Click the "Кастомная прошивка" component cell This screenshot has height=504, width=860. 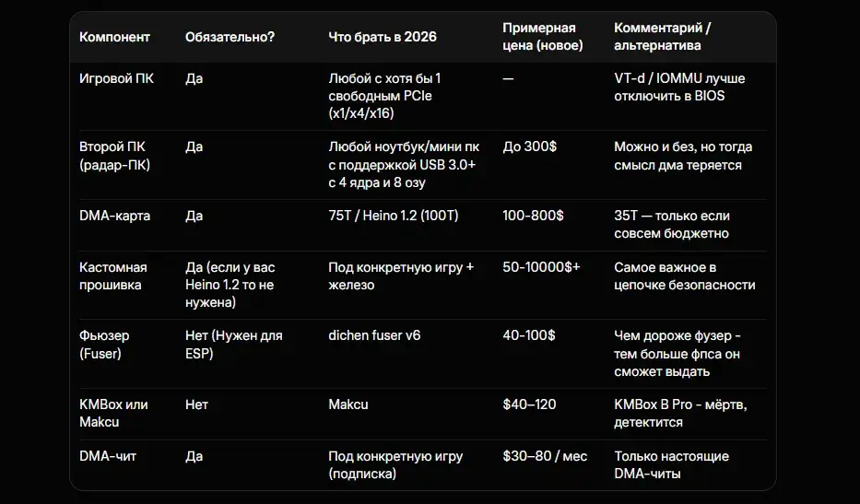coord(113,276)
